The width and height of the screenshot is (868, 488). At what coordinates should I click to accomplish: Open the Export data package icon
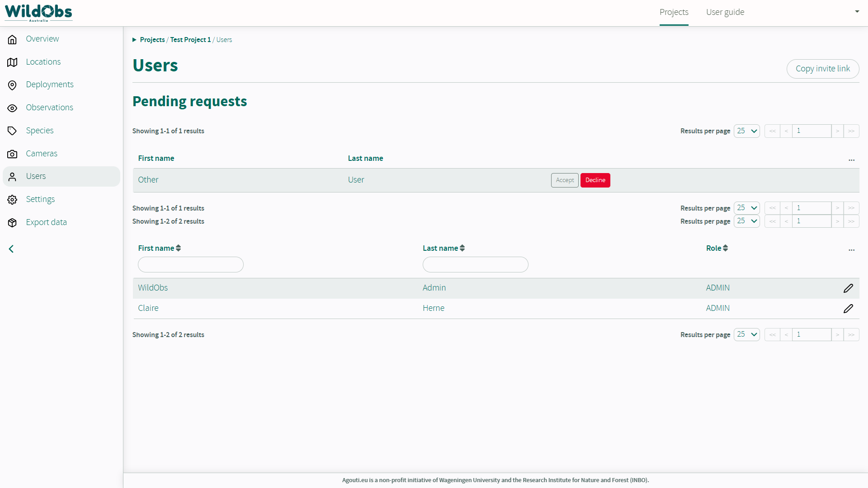click(12, 222)
